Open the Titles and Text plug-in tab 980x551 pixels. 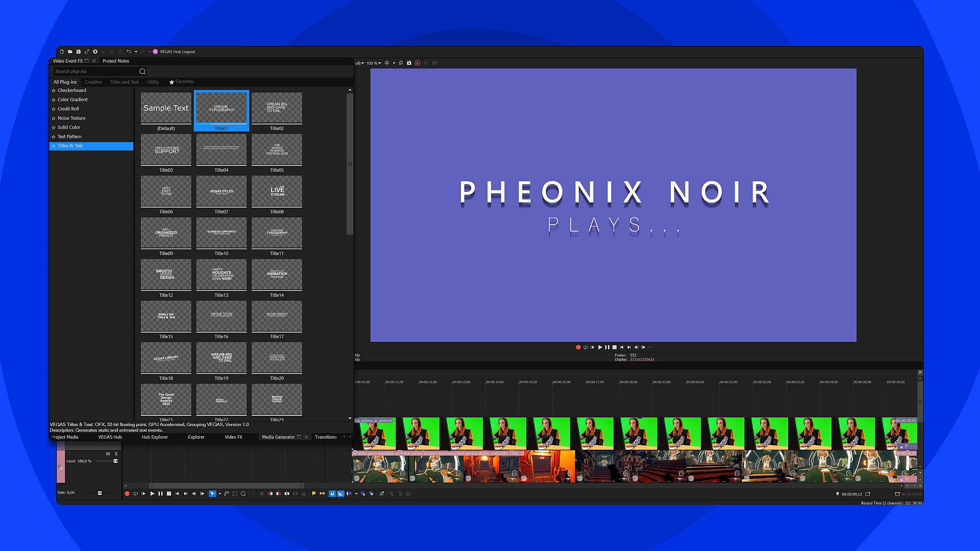[x=124, y=82]
